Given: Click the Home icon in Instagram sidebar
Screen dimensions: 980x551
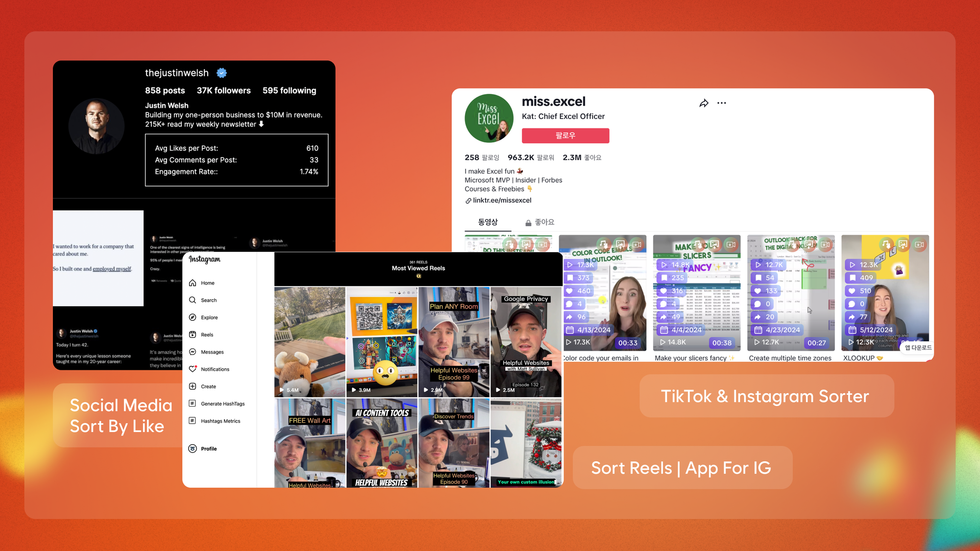Looking at the screenshot, I should (x=193, y=283).
